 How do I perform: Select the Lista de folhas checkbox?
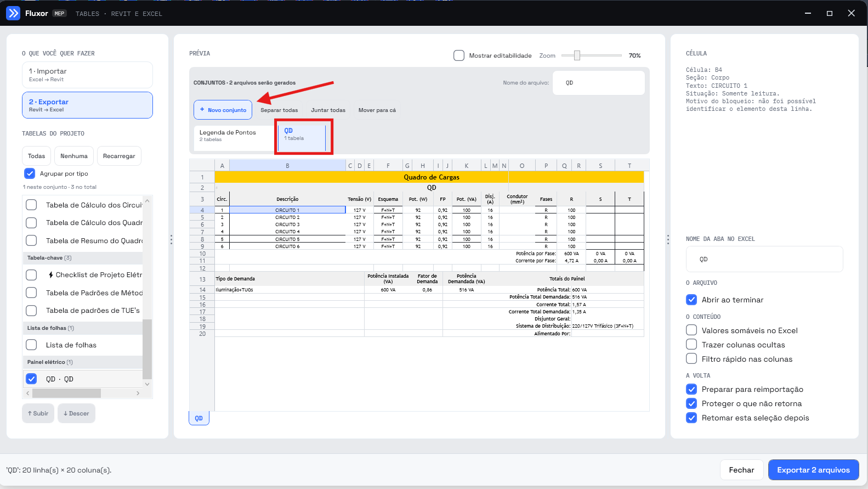coord(31,345)
